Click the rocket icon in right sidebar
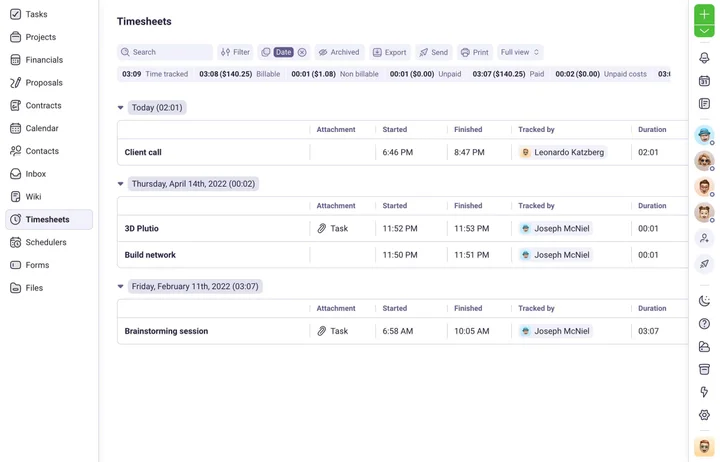Screen dimensions: 720x462 (704, 264)
